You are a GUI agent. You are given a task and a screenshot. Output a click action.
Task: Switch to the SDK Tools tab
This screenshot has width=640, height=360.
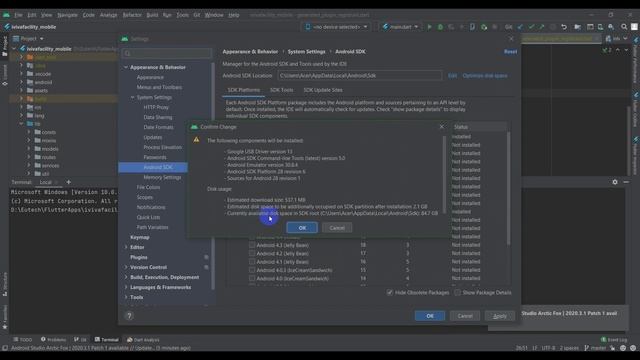point(281,90)
